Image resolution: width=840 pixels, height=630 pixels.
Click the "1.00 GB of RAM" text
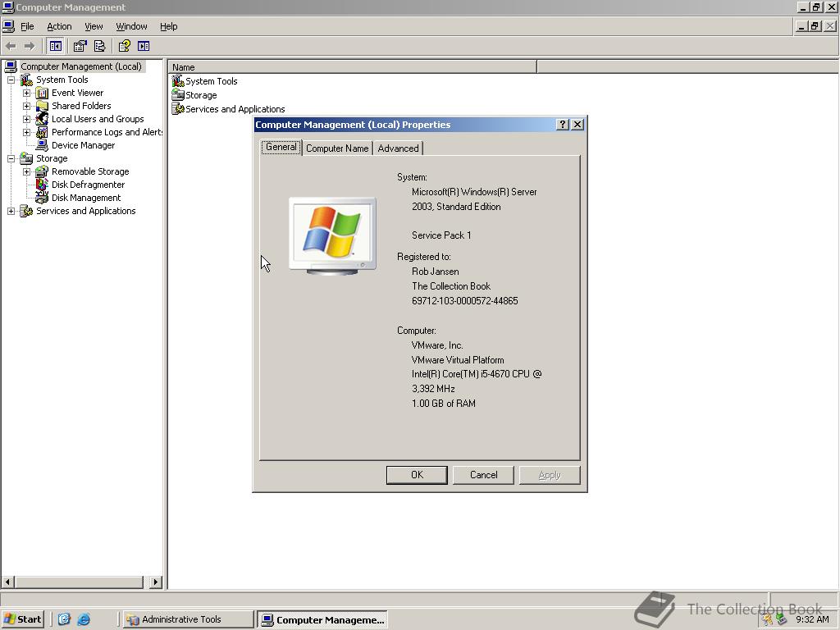click(x=444, y=404)
